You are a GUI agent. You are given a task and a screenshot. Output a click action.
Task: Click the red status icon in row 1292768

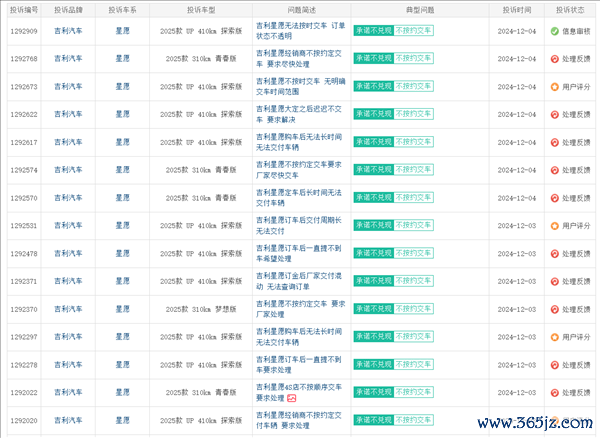(554, 59)
